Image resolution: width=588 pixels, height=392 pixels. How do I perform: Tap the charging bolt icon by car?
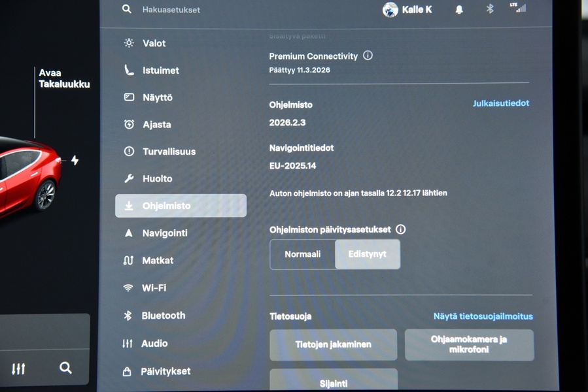pos(75,160)
